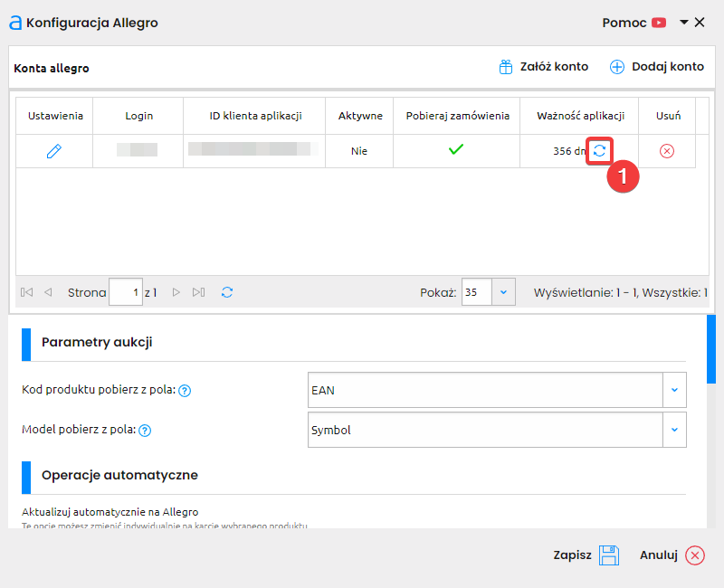Go to first page of accounts
Image resolution: width=724 pixels, height=588 pixels.
27,292
